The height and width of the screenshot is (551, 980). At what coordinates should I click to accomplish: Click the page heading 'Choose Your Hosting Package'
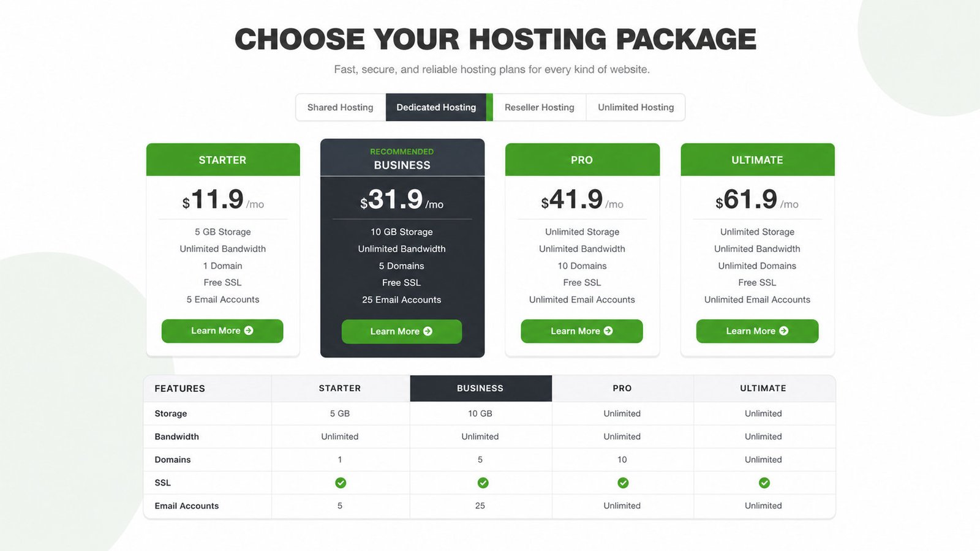496,40
